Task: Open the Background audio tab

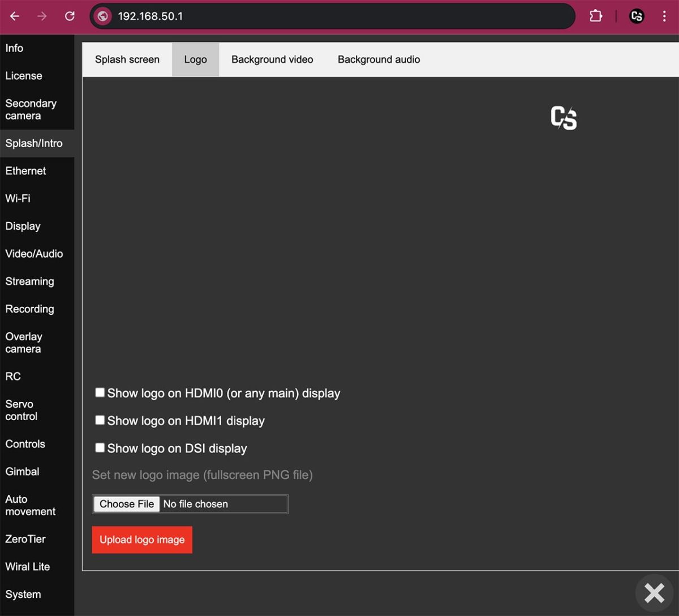Action: 379,59
